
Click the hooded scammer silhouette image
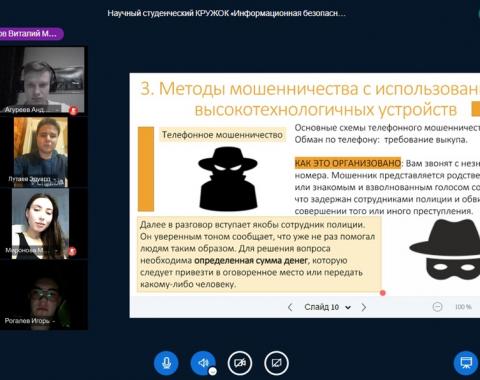pos(228,179)
